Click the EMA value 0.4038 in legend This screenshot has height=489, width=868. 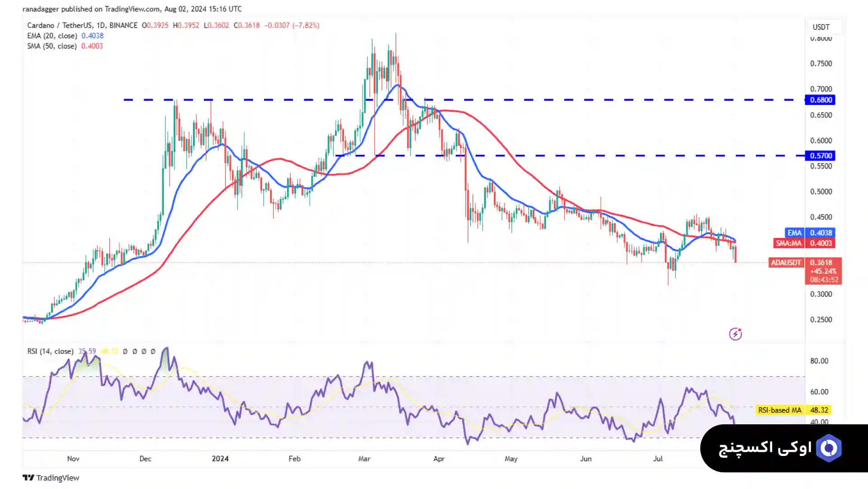click(x=92, y=36)
